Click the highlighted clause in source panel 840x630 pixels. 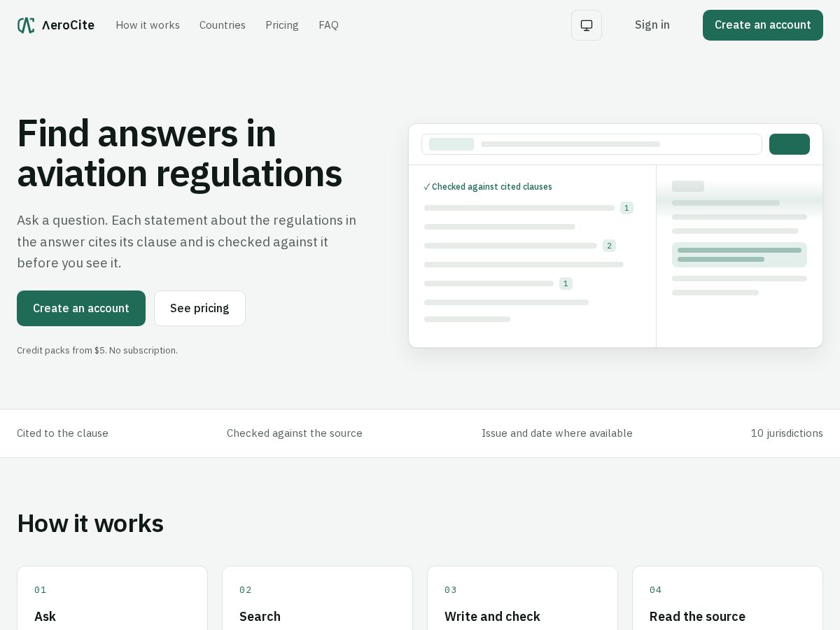tap(739, 255)
